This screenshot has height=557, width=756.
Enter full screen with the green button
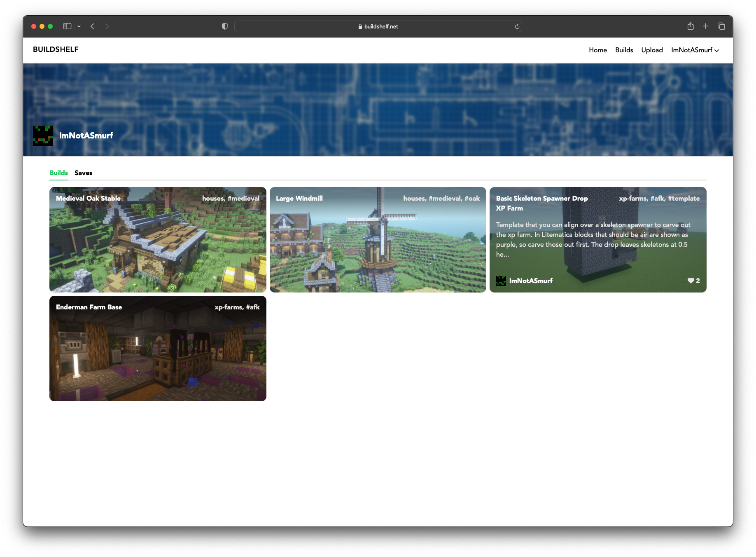[50, 26]
